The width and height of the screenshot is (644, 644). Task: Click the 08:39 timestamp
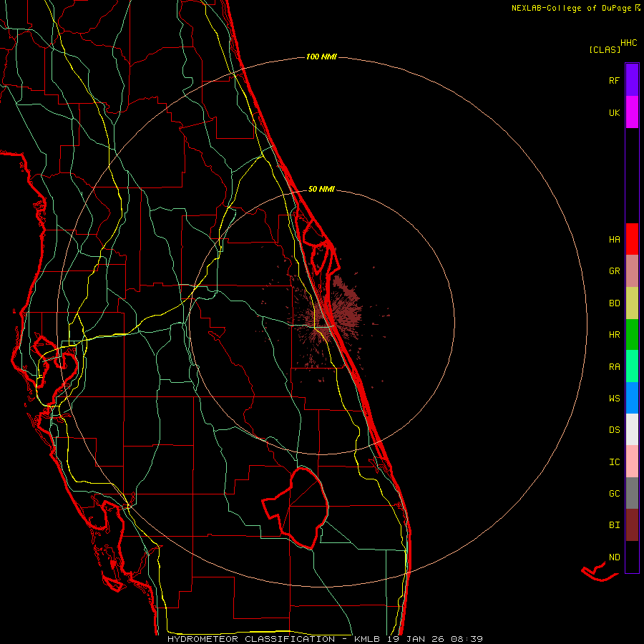(x=467, y=639)
